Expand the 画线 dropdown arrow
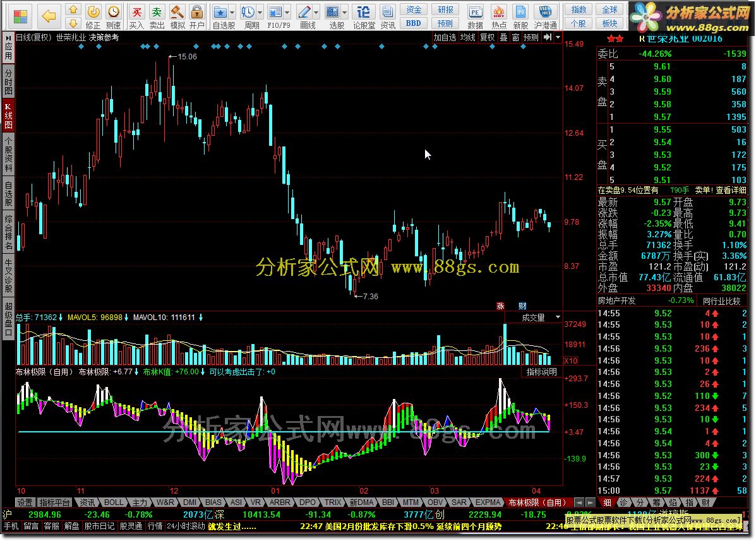The height and width of the screenshot is (541, 756). 316,12
